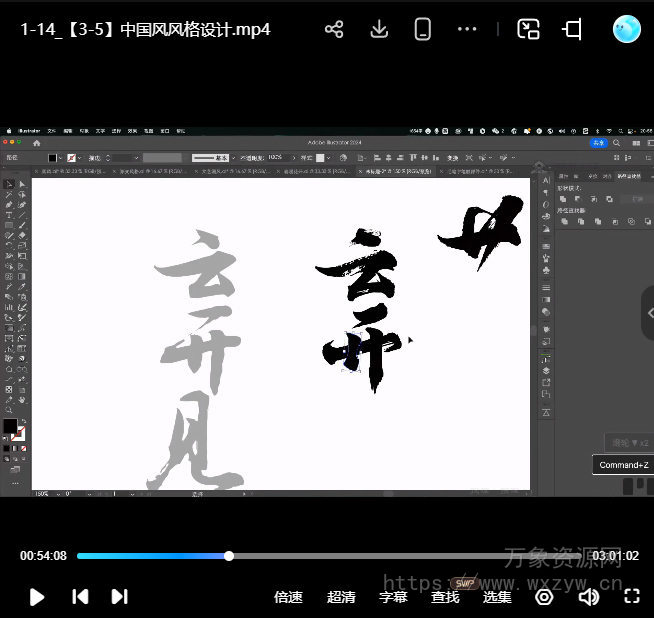Open the three-dots more options menu

(467, 29)
